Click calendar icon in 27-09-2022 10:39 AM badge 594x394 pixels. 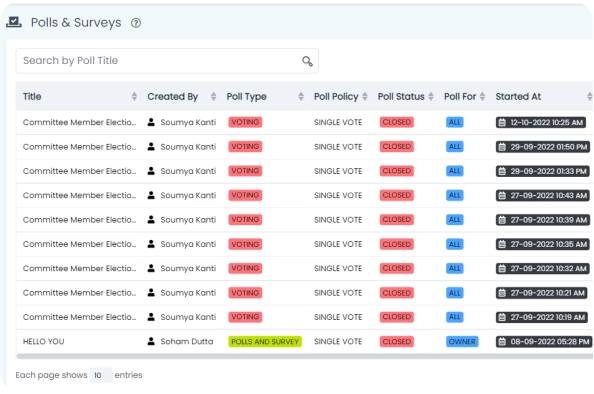tap(502, 220)
